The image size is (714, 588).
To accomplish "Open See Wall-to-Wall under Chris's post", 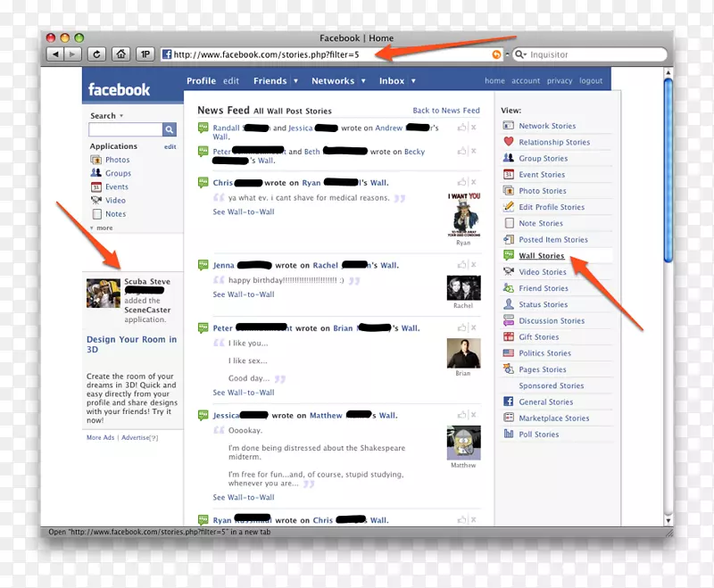I will (244, 211).
